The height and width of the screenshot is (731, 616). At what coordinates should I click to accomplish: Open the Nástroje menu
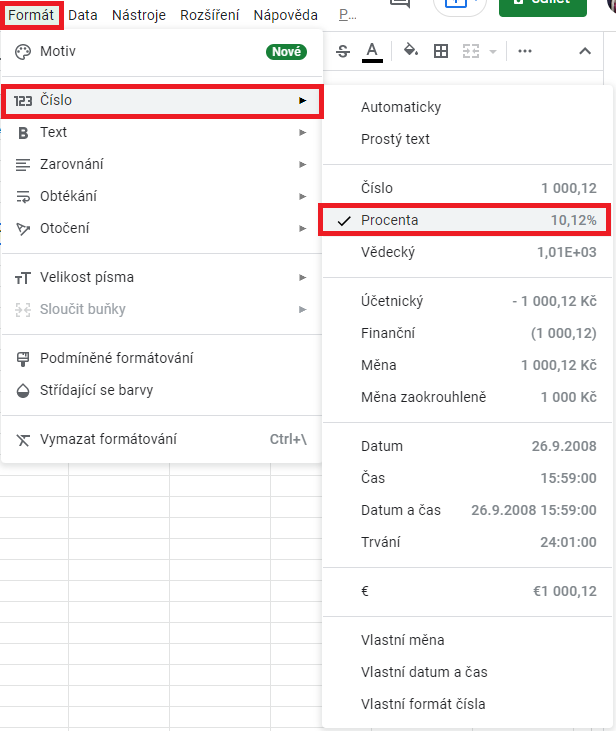(139, 15)
